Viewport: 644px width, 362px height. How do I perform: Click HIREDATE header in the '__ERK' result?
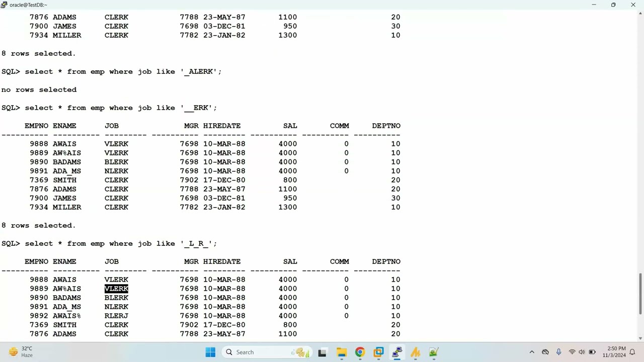[222, 126]
